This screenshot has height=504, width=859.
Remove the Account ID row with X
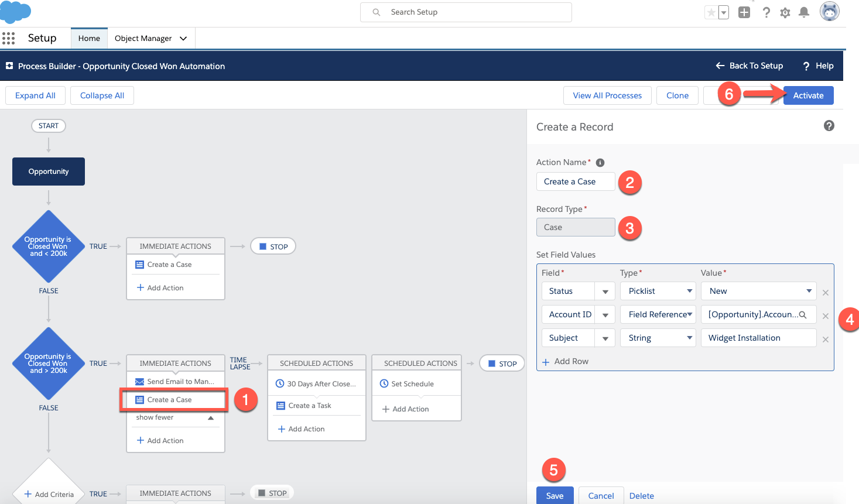pos(826,316)
